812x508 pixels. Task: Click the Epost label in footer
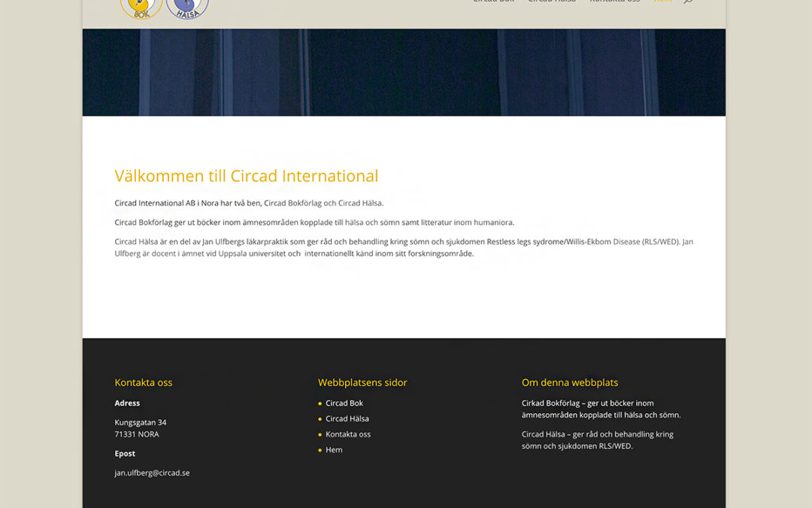click(x=125, y=453)
